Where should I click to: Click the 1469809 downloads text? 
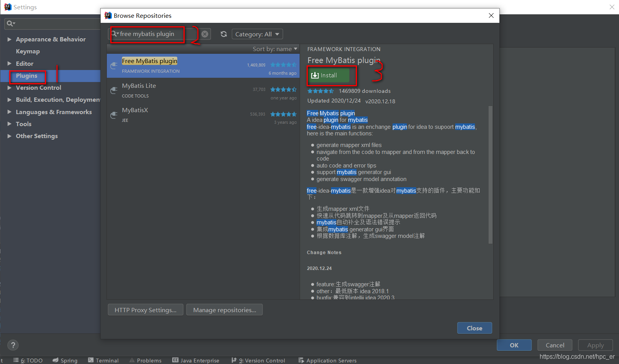pyautogui.click(x=365, y=91)
